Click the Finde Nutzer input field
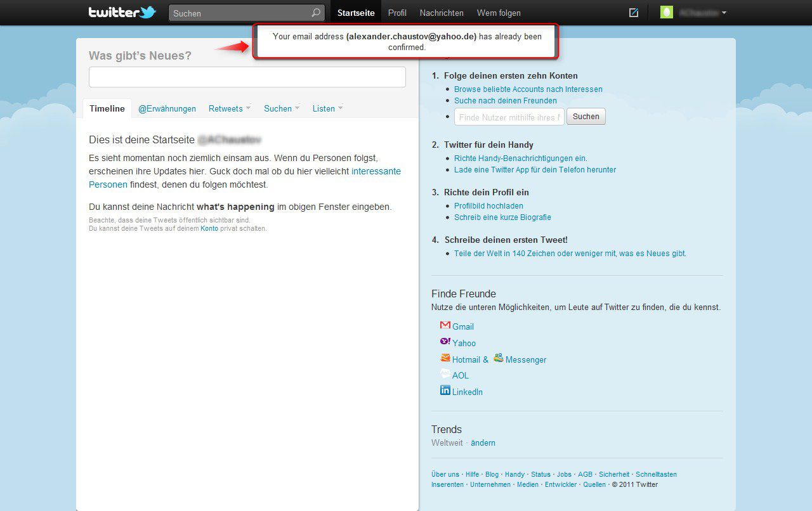The image size is (812, 511). click(x=509, y=117)
